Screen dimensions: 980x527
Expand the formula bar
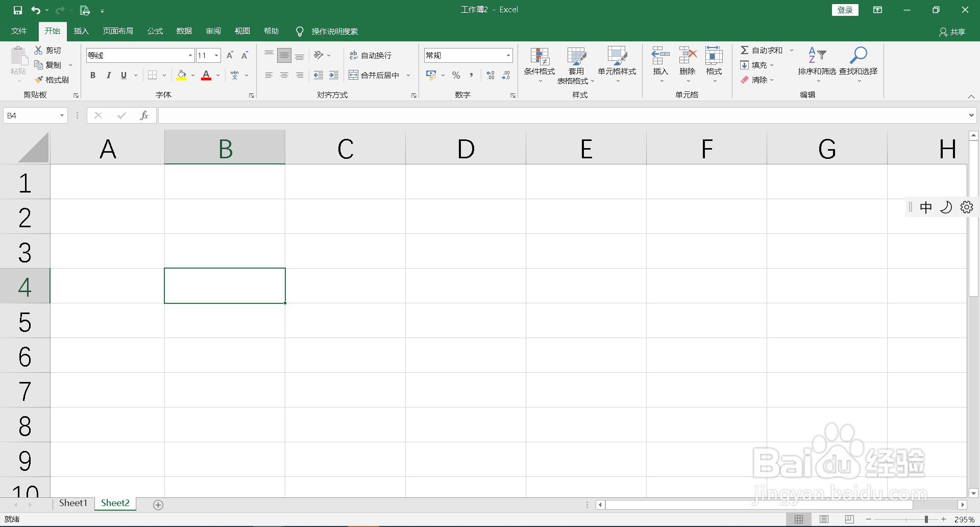tap(971, 115)
